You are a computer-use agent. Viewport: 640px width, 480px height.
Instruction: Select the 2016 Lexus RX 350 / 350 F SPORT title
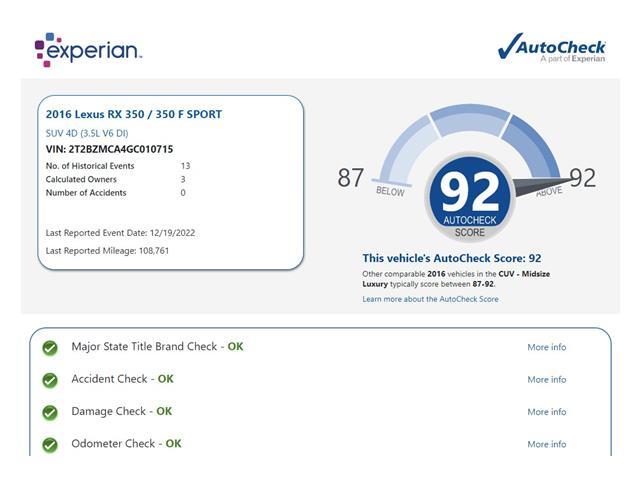134,114
